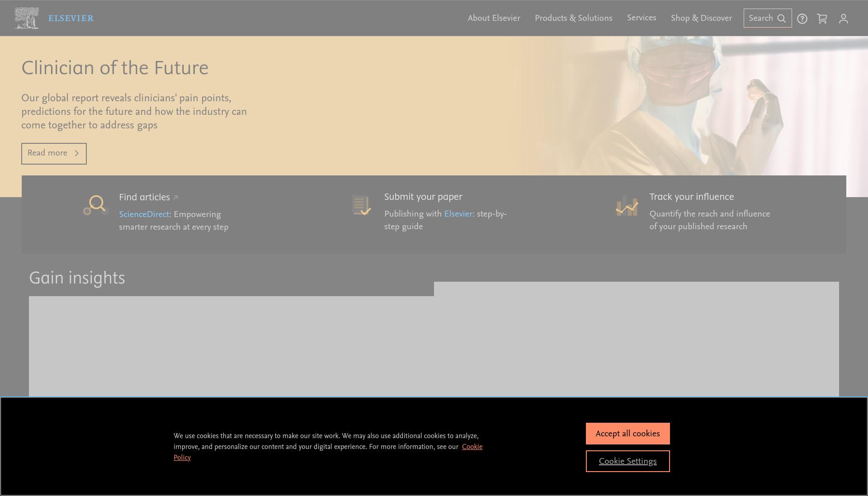
Task: Open the Shop & Discover menu
Action: pyautogui.click(x=701, y=18)
